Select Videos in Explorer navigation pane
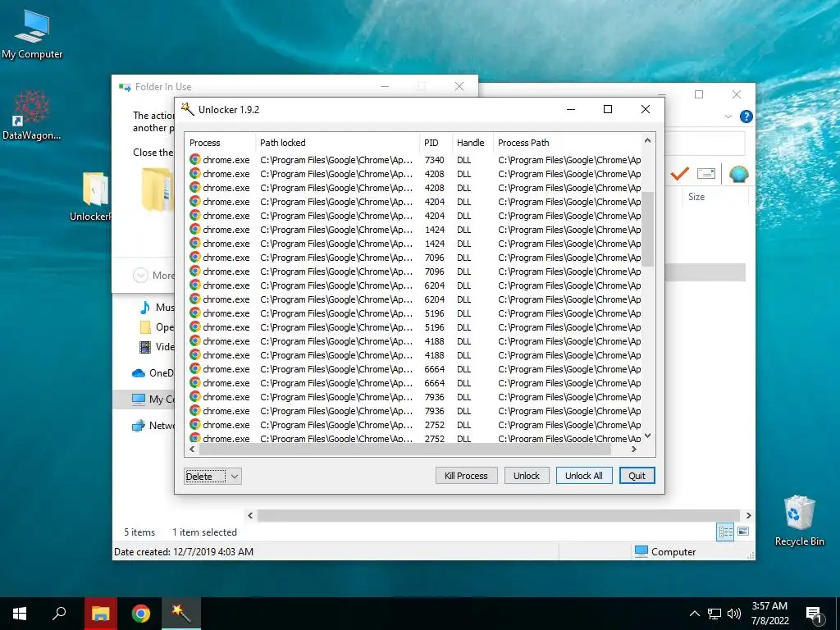The image size is (840, 630). (x=157, y=347)
